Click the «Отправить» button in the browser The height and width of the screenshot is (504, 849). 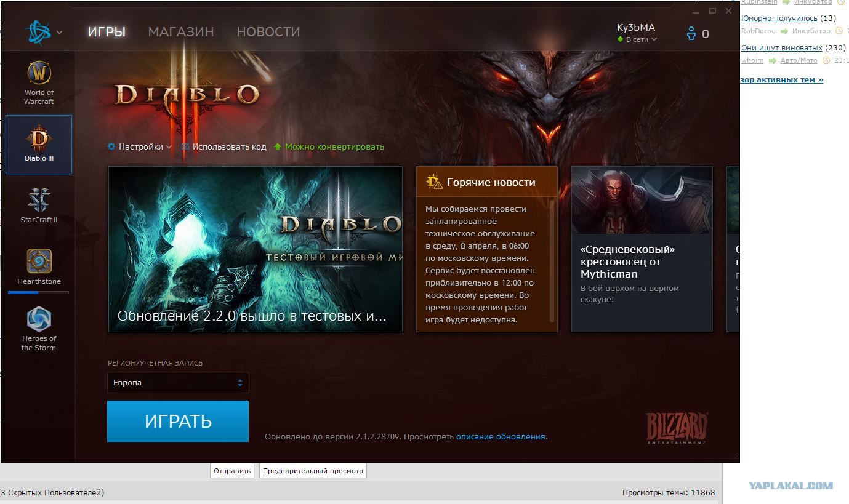click(x=233, y=471)
